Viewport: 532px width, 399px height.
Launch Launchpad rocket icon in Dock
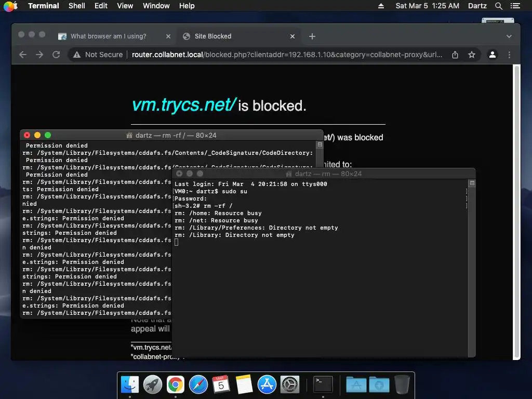(x=153, y=384)
